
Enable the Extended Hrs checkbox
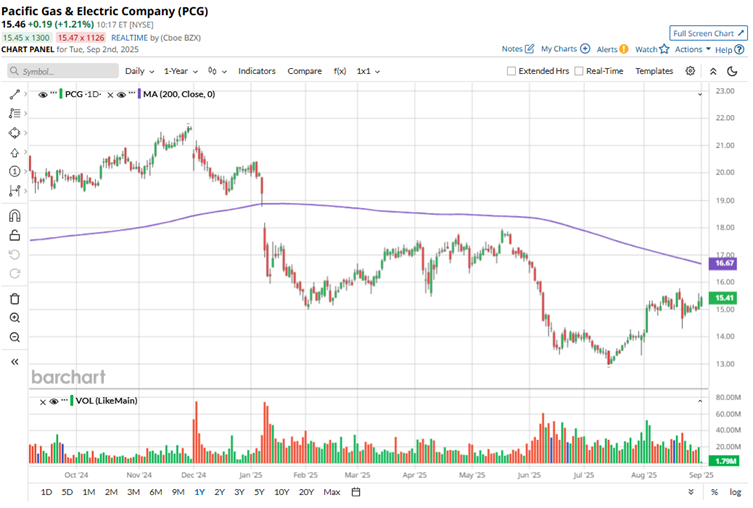pos(511,71)
